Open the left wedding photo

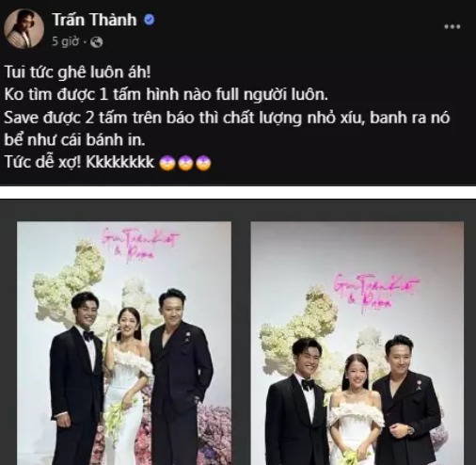[x=124, y=344]
